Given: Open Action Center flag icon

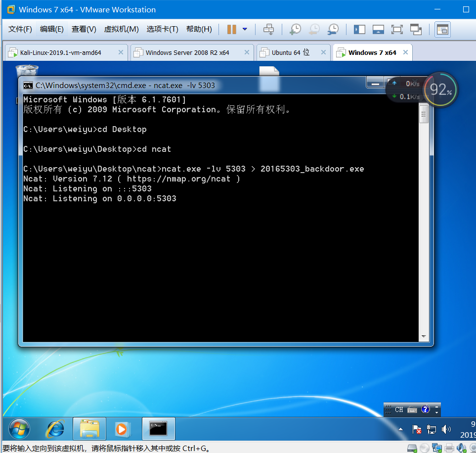Looking at the screenshot, I should 417,429.
